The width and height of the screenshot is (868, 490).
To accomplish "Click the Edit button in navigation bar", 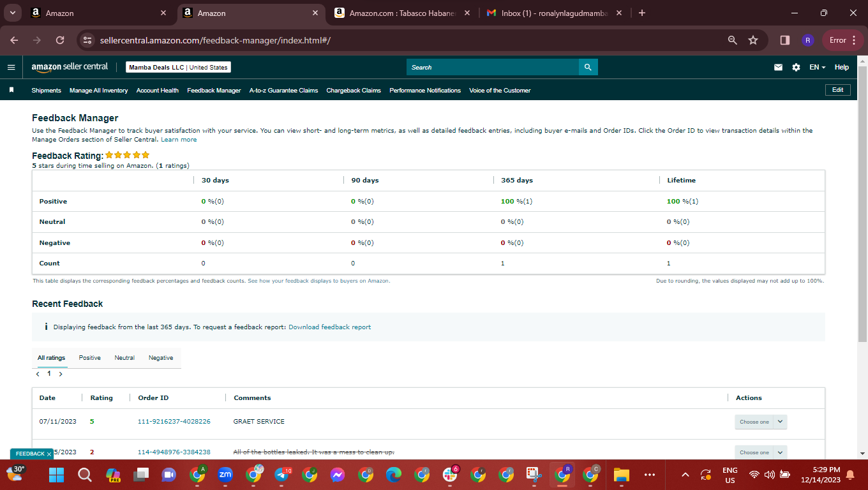I will 838,90.
